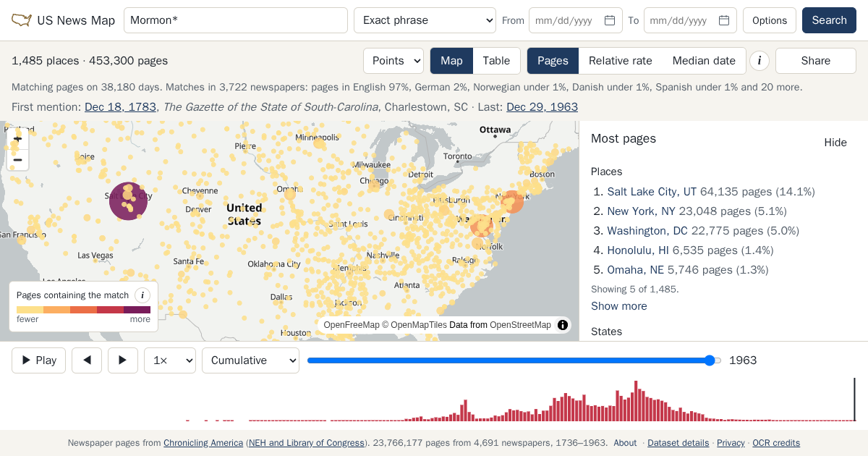Screen dimensions: 868x456
Task: Zoom out on the map
Action: point(18,160)
